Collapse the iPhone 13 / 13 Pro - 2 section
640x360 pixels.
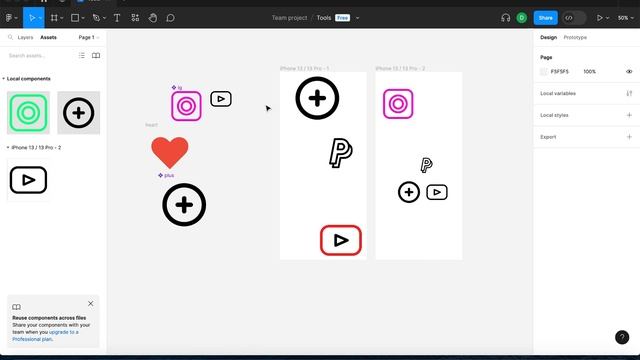33,147
